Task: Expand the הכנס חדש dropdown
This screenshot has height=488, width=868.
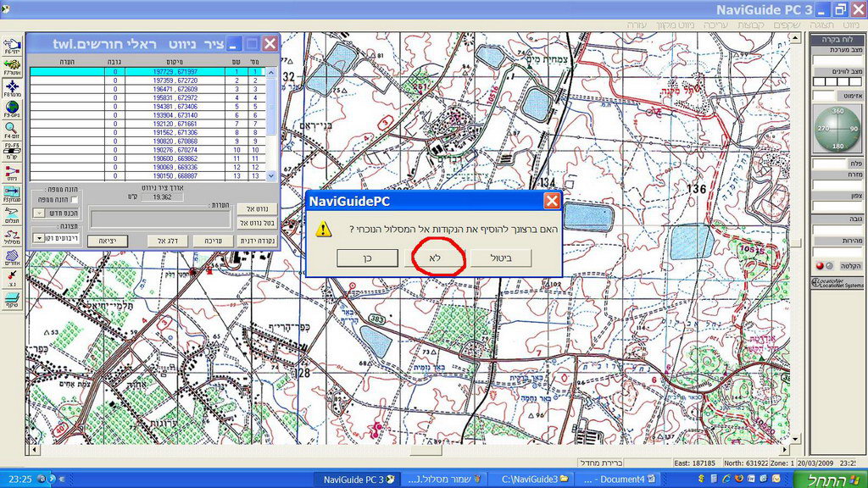Action: (39, 213)
